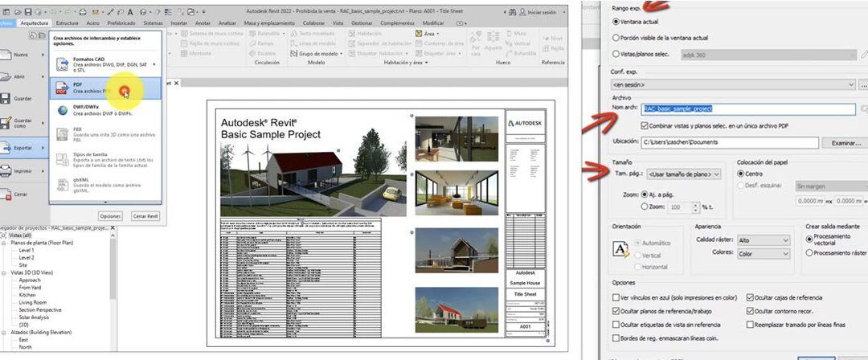The width and height of the screenshot is (868, 360).
Task: Open the Colores dropdown
Action: [x=764, y=254]
